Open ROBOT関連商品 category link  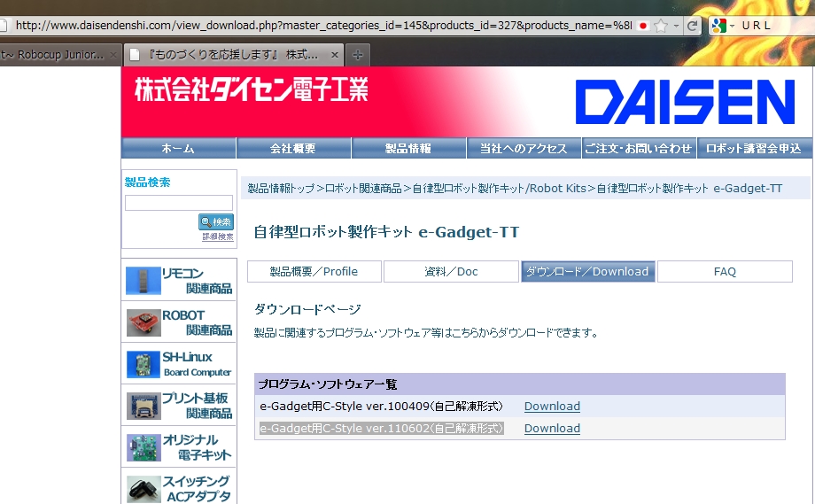(x=197, y=322)
